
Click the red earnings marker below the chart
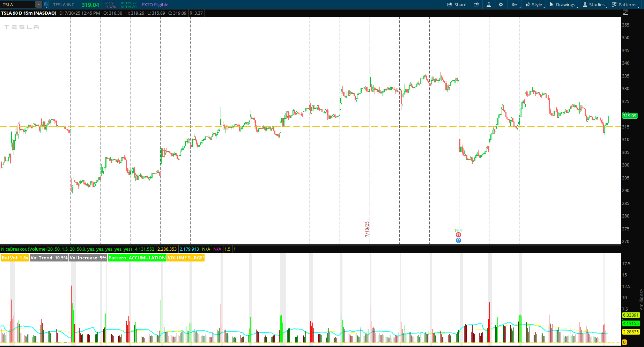(458, 235)
